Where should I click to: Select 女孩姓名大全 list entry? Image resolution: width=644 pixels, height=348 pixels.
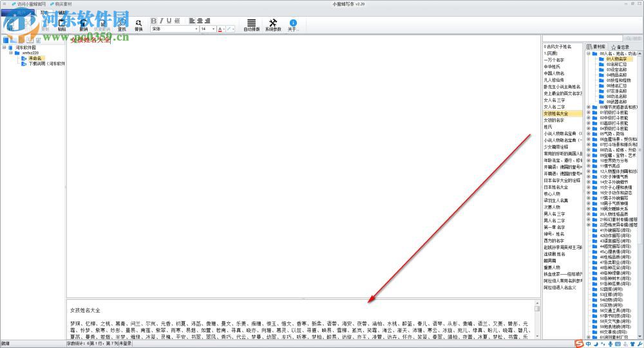click(x=562, y=113)
